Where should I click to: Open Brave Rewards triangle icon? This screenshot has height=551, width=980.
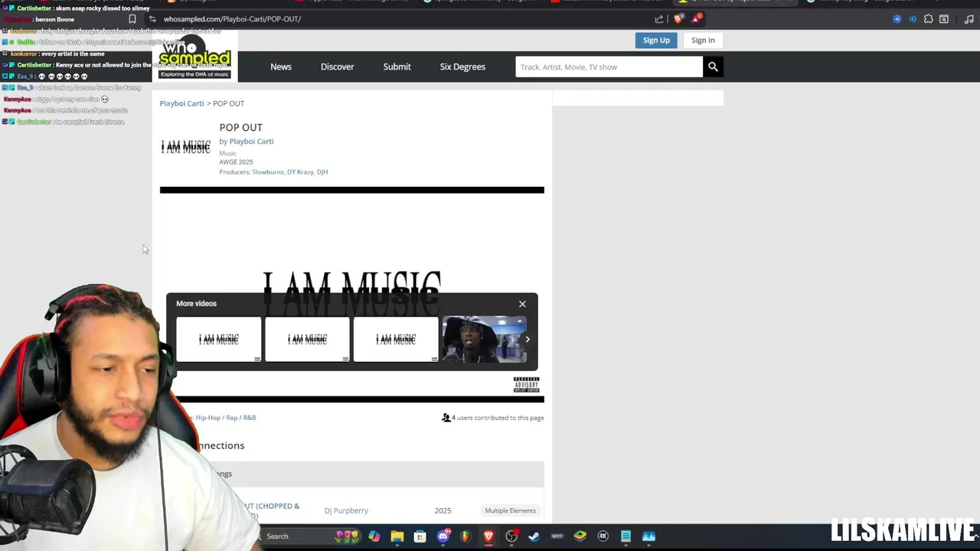point(696,19)
